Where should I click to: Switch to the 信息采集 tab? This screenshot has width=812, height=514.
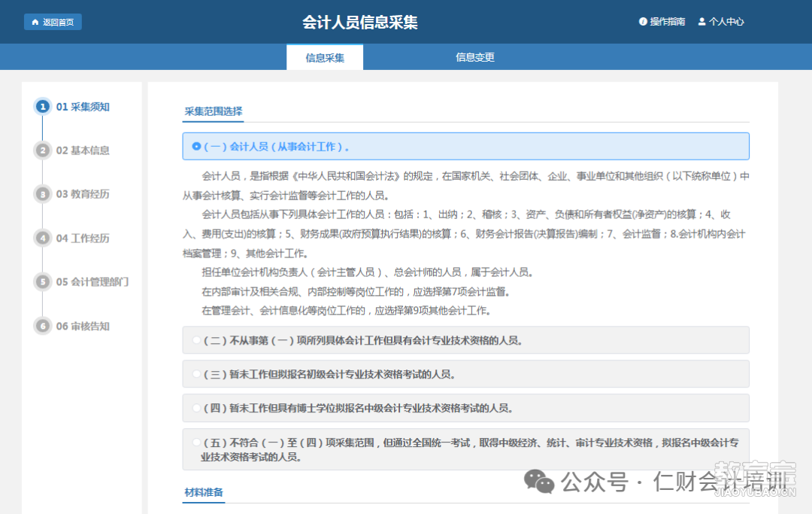(325, 57)
